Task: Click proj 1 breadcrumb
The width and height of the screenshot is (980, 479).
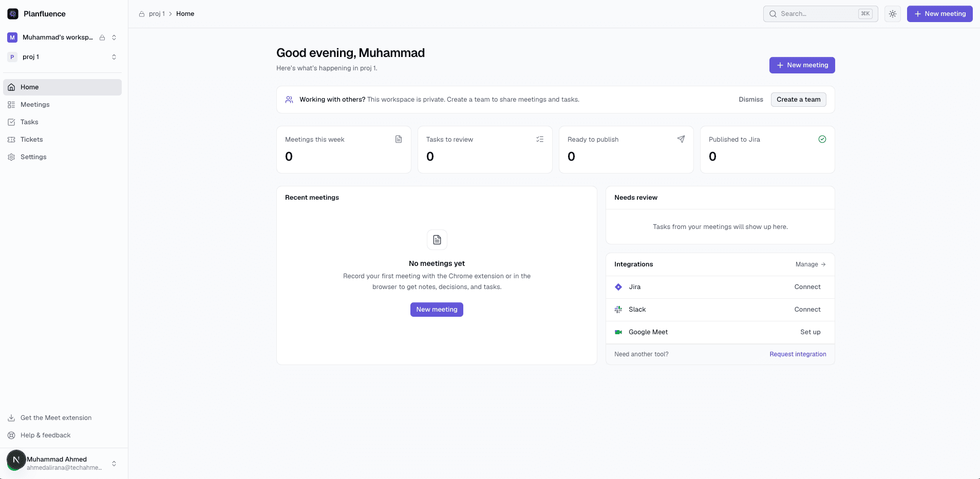Action: [x=157, y=14]
